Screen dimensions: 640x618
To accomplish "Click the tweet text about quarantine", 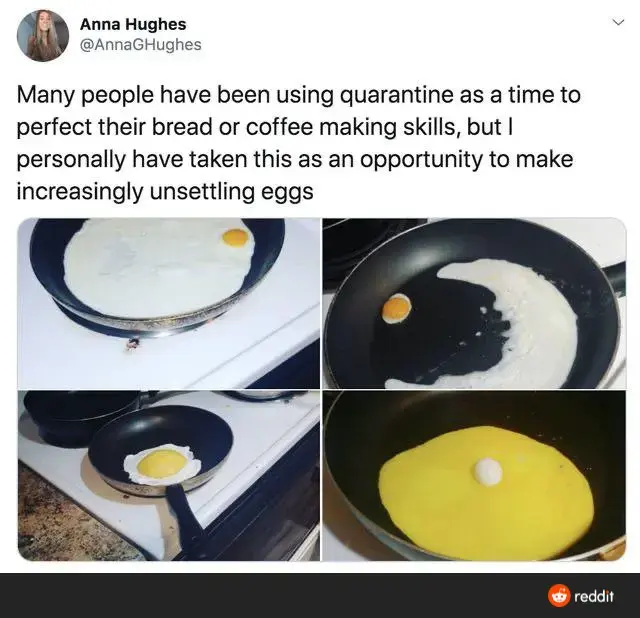I will [x=299, y=143].
